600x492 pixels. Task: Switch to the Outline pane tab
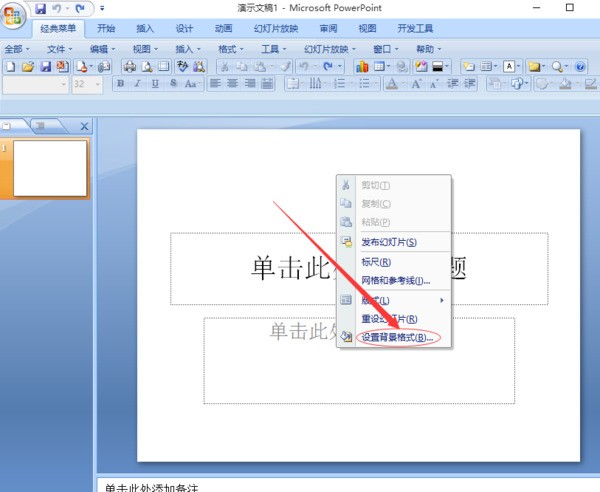(41, 126)
